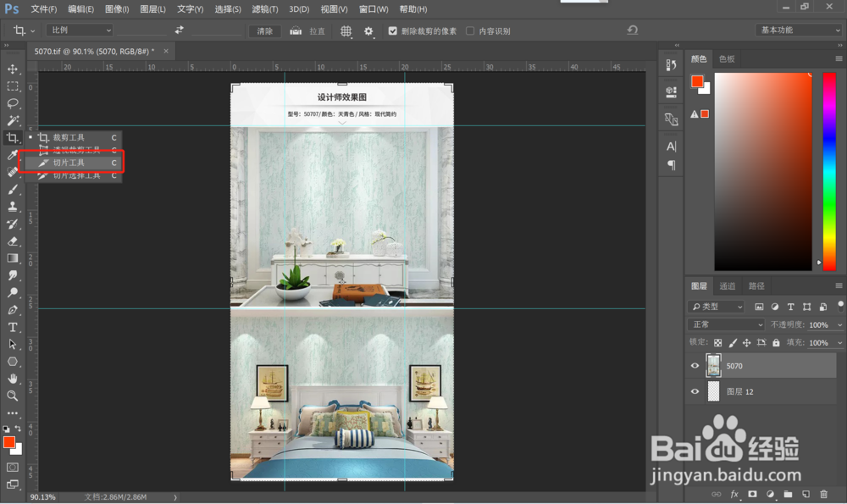
Task: Select the Path Selection tool
Action: click(x=13, y=344)
